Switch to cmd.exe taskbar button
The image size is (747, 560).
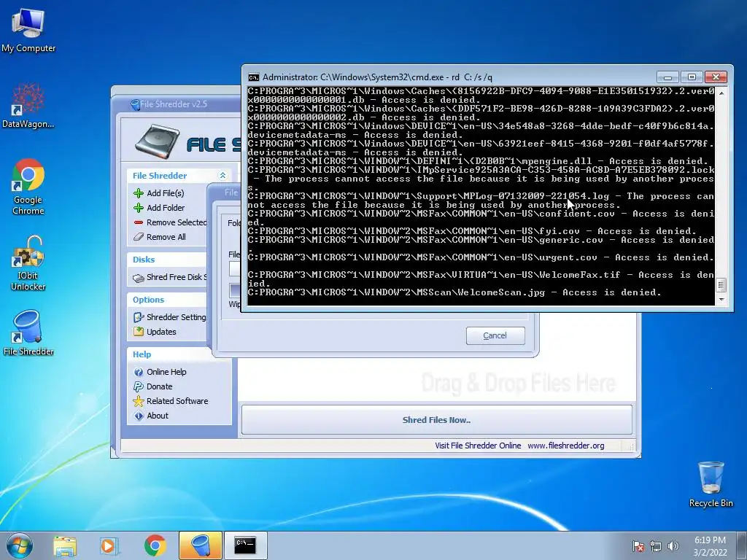coord(245,545)
